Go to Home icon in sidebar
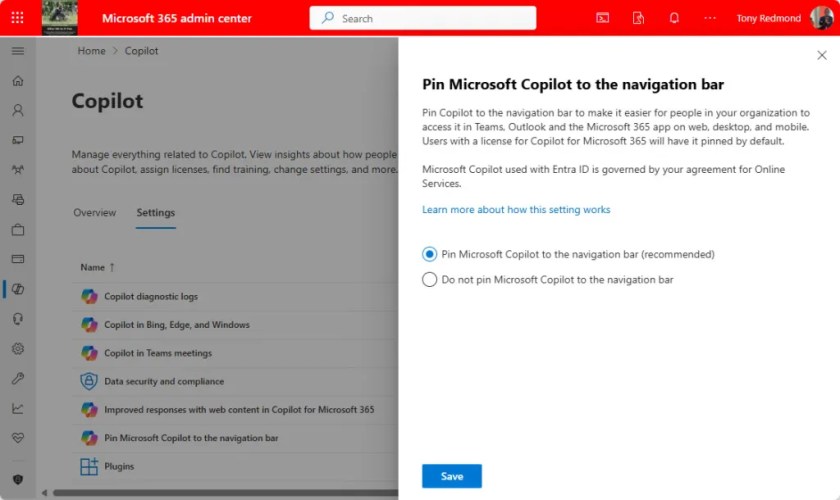840x500 pixels. point(18,81)
